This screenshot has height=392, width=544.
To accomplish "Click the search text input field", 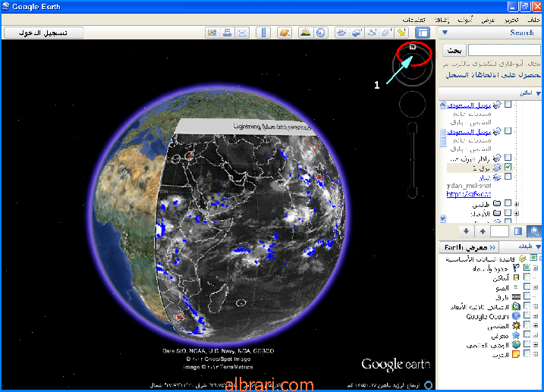I will (x=504, y=50).
